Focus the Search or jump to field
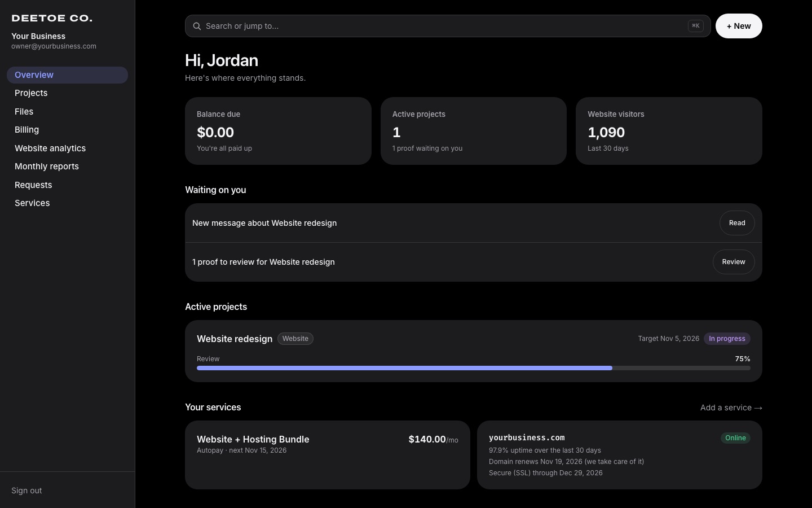This screenshot has height=508, width=812. [x=448, y=26]
